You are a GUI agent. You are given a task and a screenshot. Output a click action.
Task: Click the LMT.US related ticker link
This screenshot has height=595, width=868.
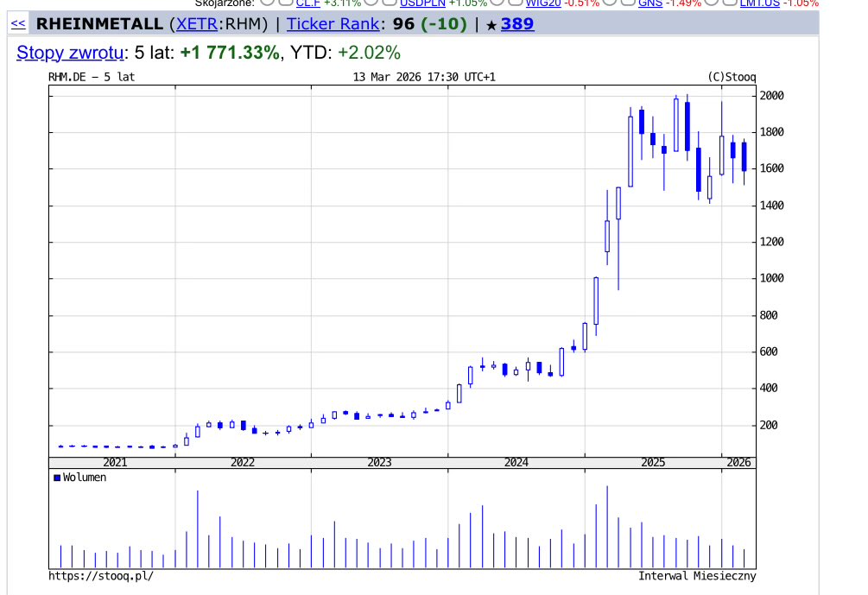point(759,3)
